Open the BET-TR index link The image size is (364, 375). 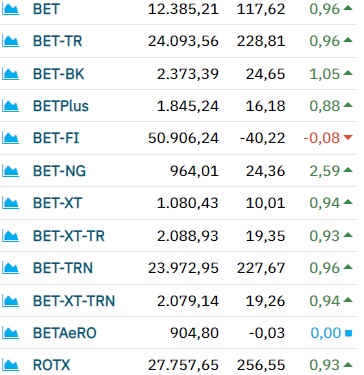[x=57, y=41]
